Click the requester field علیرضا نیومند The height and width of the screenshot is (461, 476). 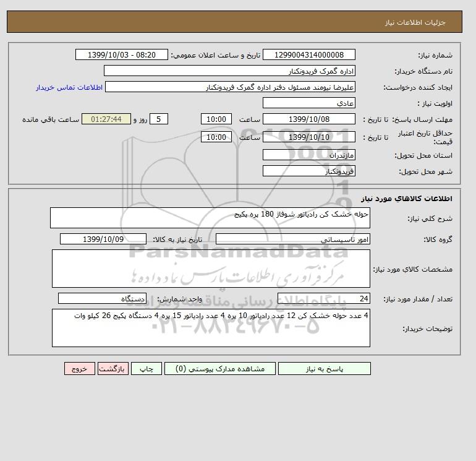[230, 87]
